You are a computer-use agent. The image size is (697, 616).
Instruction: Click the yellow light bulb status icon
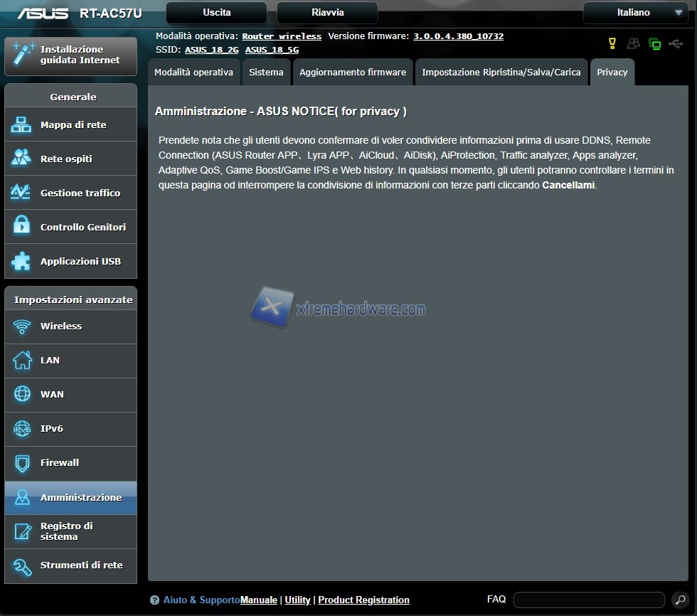[x=612, y=43]
